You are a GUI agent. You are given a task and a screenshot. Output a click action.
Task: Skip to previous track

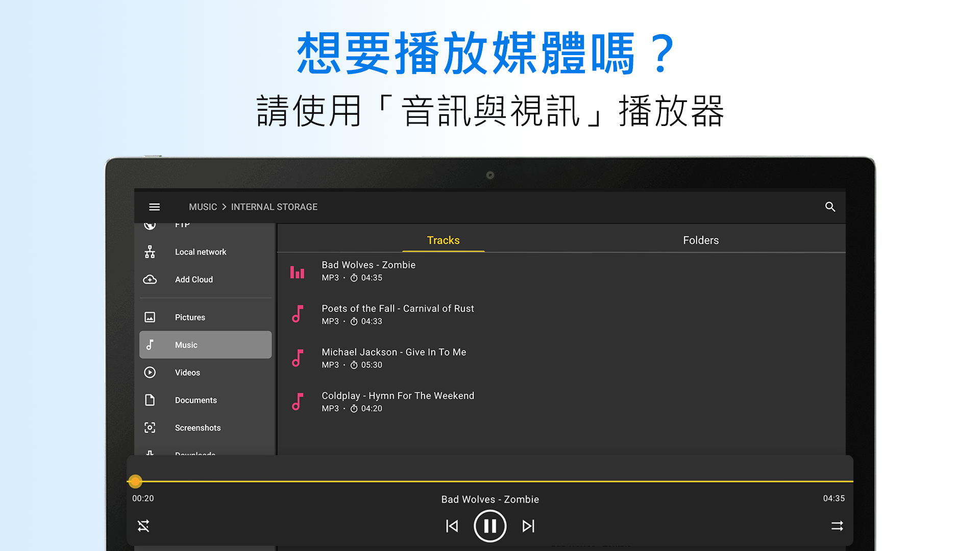(452, 526)
